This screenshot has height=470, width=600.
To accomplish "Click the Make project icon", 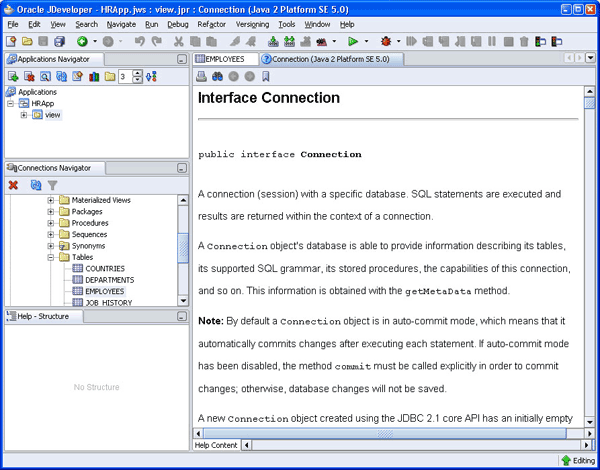I will coord(273,41).
